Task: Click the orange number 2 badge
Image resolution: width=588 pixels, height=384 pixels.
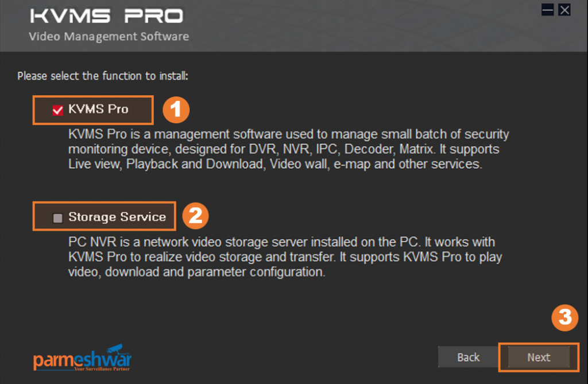Action: click(195, 216)
